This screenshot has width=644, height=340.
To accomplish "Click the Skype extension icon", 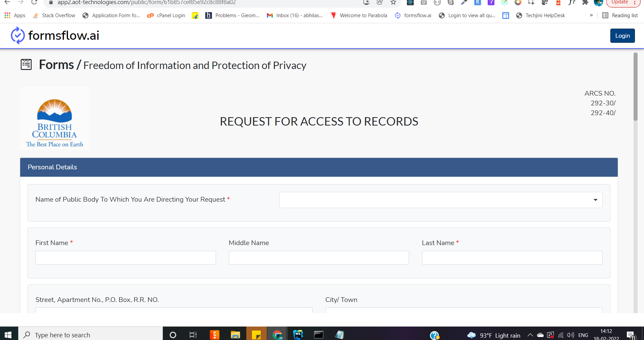I will (451, 3).
